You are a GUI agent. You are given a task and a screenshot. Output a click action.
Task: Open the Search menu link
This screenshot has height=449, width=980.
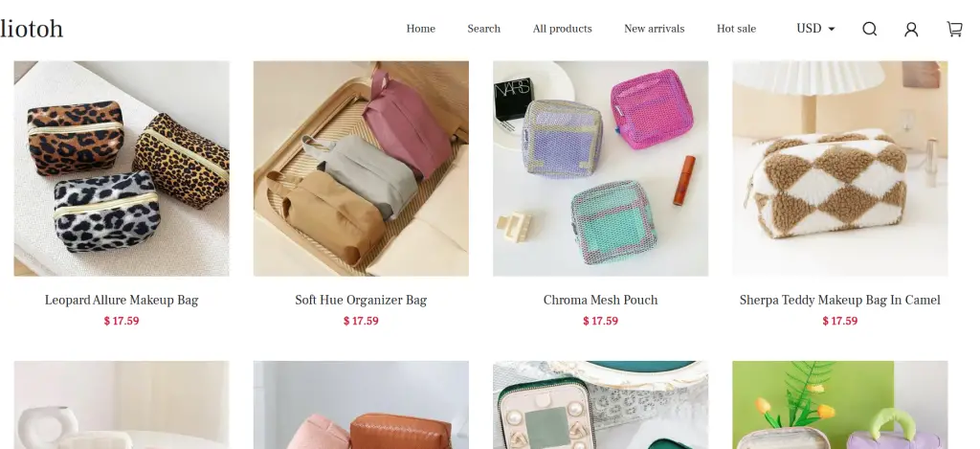click(483, 29)
